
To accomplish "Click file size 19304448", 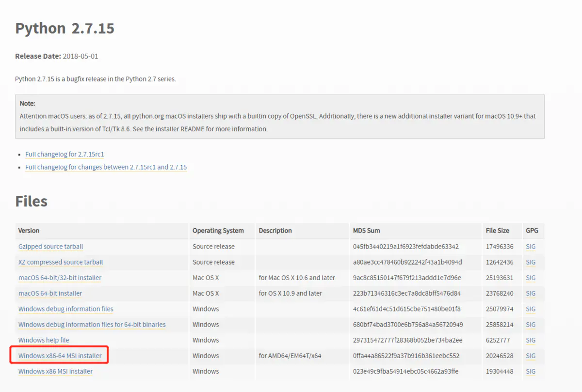I will click(x=500, y=371).
